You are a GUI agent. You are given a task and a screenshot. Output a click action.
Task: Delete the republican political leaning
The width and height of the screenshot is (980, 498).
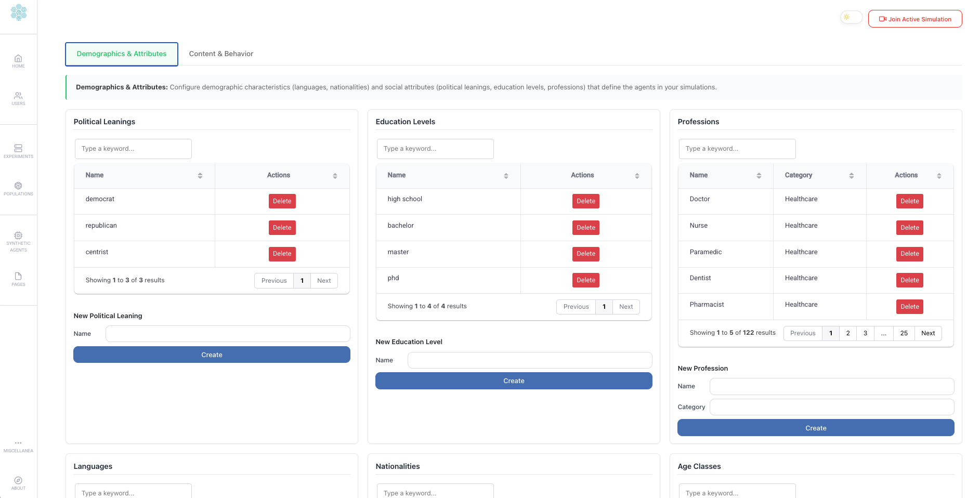(x=282, y=228)
